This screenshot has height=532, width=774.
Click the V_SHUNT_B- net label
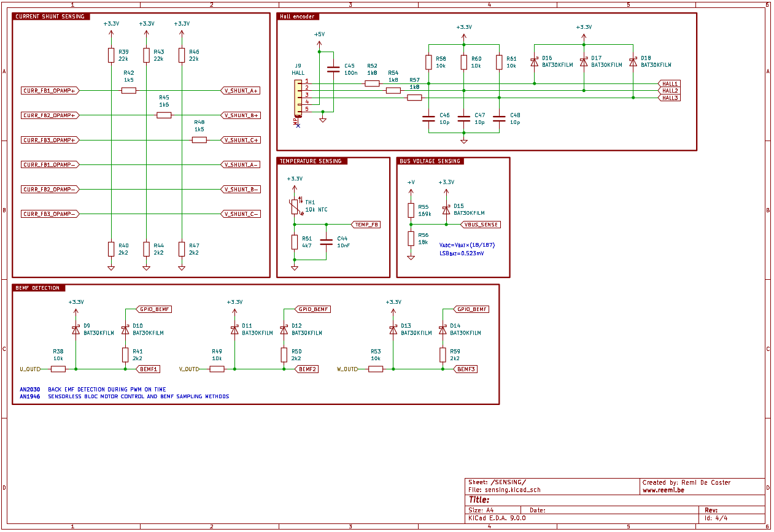(240, 189)
